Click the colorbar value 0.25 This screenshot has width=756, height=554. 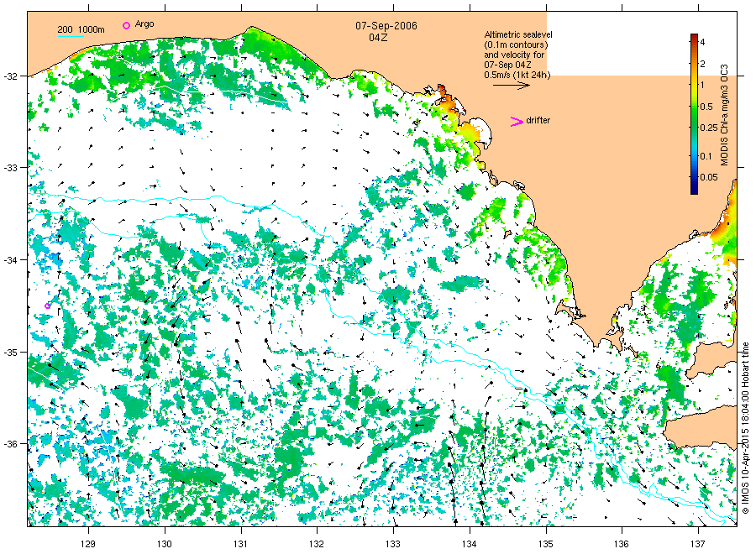(x=709, y=128)
